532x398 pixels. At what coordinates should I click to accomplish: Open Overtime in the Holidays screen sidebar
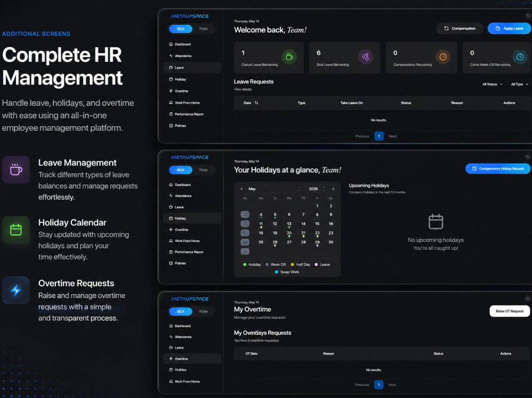pyautogui.click(x=193, y=230)
